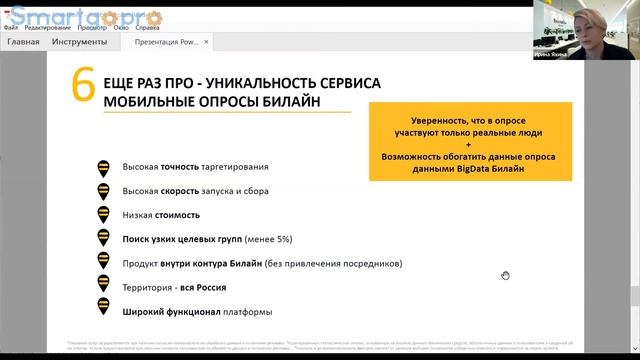Click the yellow box text "участвуют только реальные люди"
This screenshot has height=360, width=640.
[468, 133]
